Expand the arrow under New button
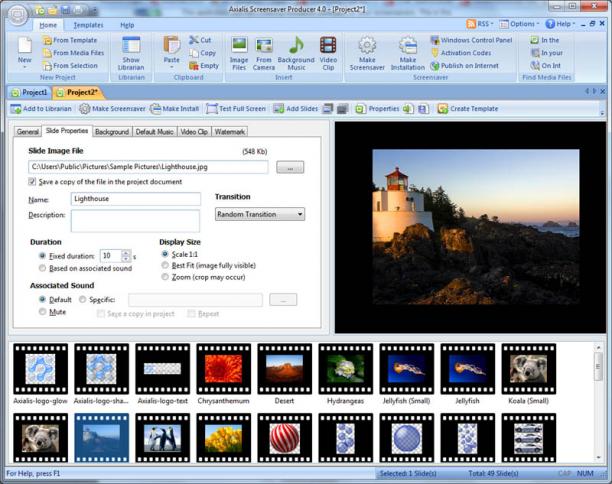This screenshot has height=484, width=612. (x=25, y=67)
